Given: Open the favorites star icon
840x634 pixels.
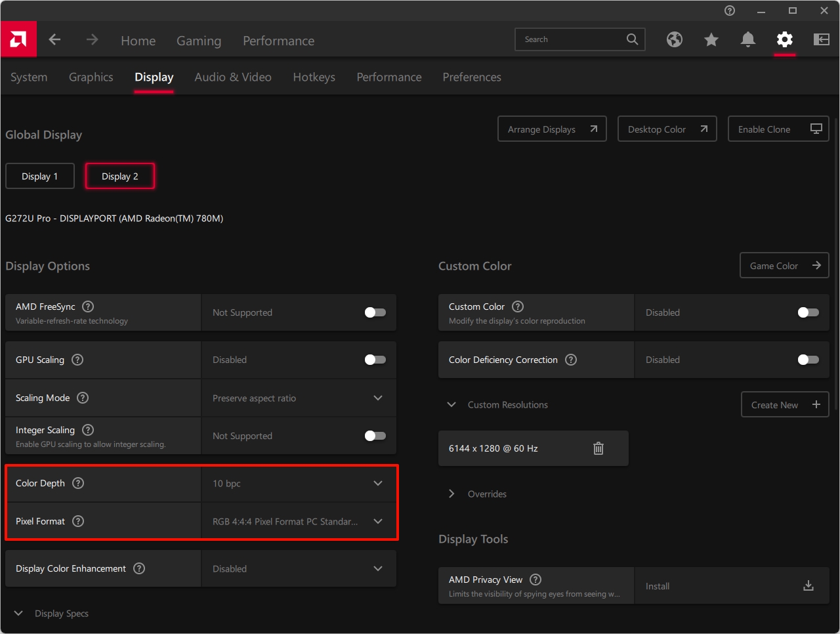Looking at the screenshot, I should [x=711, y=39].
